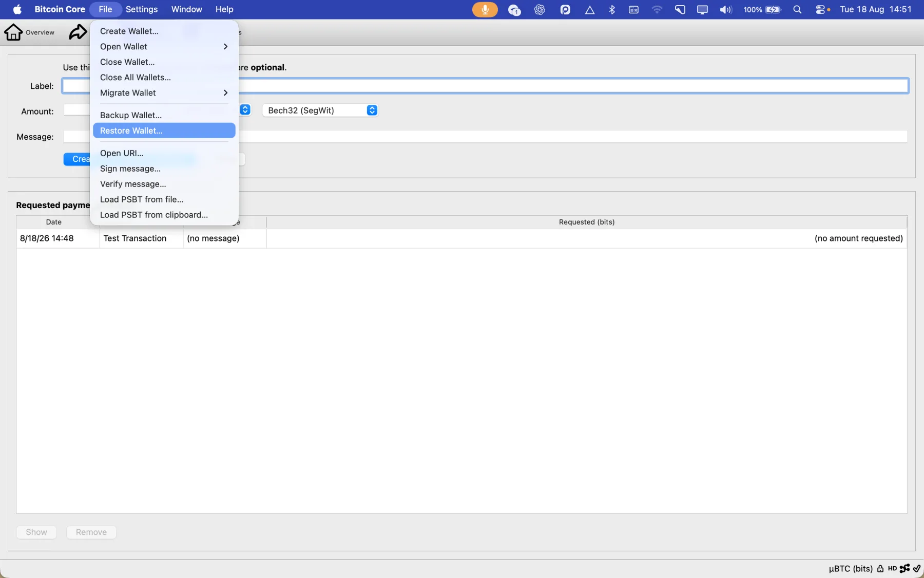
Task: Click into the Message input field
Action: pyautogui.click(x=485, y=137)
